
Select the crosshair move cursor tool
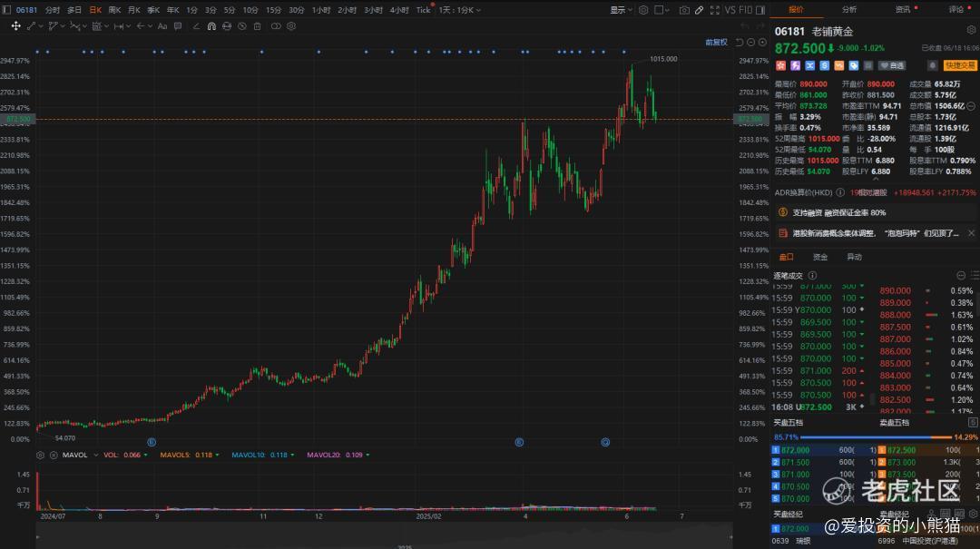[15, 26]
